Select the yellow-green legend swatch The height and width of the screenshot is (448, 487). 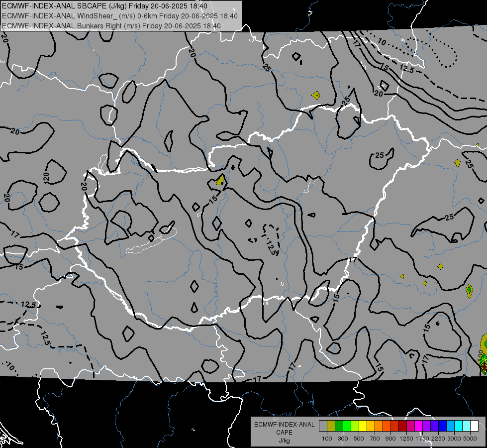tap(355, 426)
